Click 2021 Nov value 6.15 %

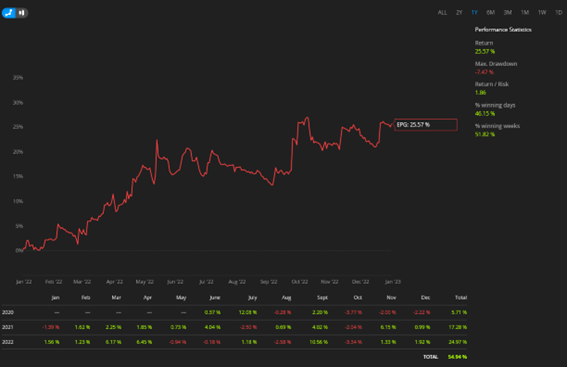click(388, 327)
